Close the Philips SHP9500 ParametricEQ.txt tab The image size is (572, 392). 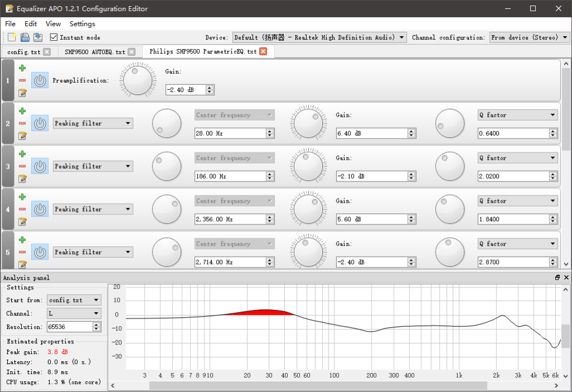pos(263,51)
